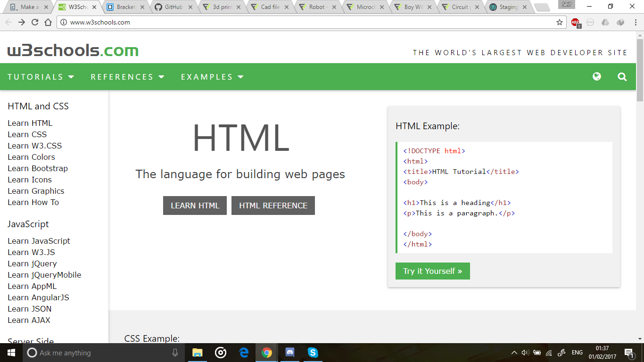Show hidden system tray icons chevron

click(x=514, y=353)
